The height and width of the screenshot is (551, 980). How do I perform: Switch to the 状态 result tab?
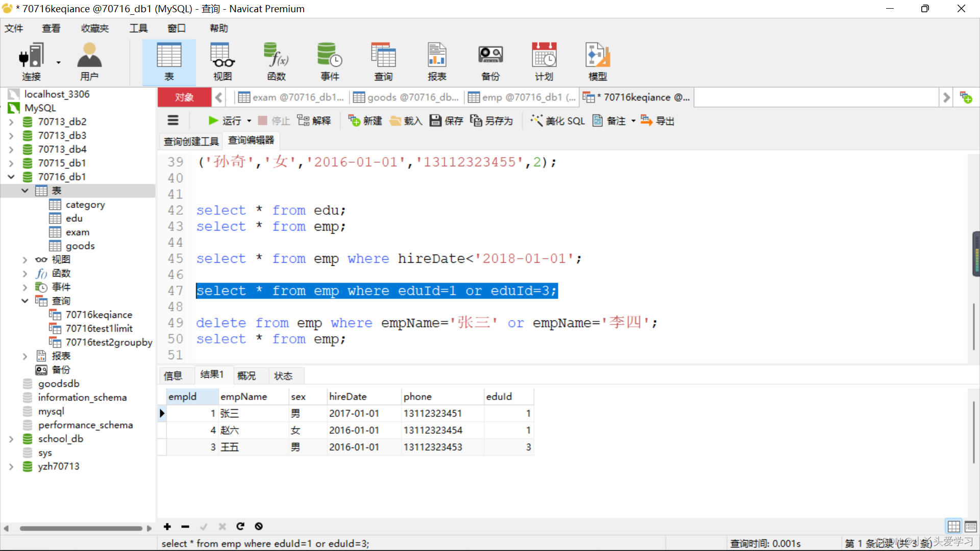click(x=283, y=376)
